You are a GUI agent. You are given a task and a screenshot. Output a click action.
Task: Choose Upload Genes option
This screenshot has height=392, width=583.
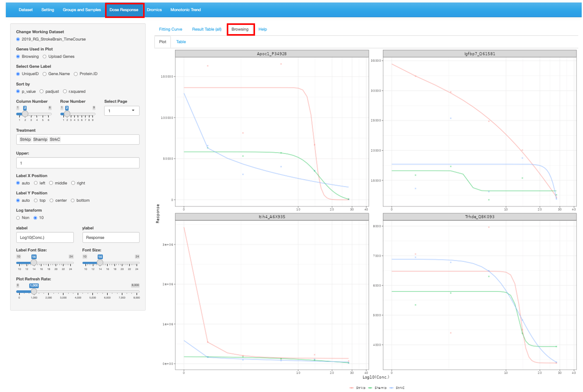point(44,56)
